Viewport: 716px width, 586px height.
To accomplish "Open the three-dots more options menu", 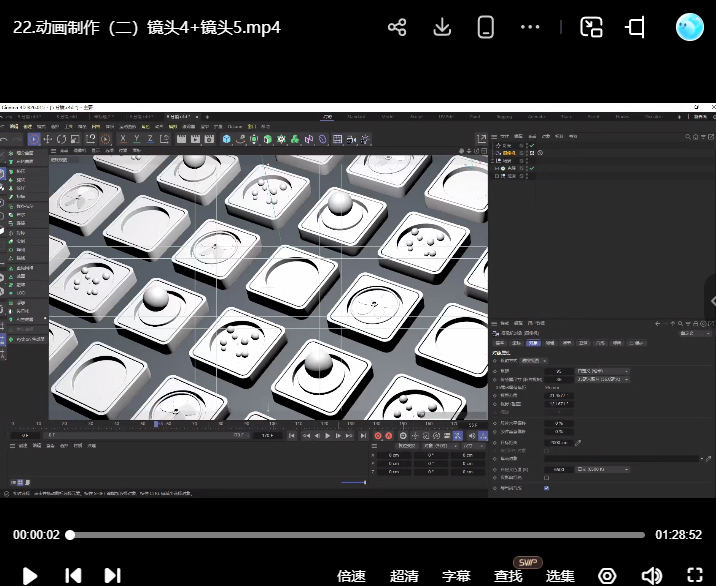I will [531, 27].
